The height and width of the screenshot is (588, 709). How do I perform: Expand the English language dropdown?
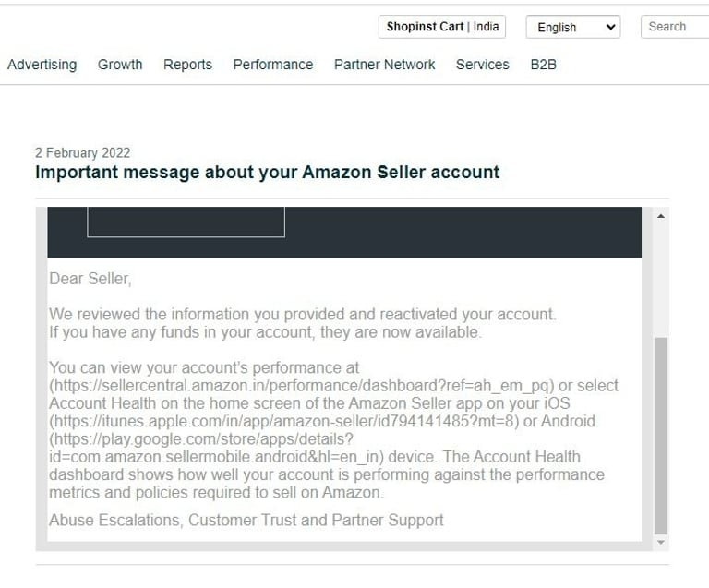573,27
